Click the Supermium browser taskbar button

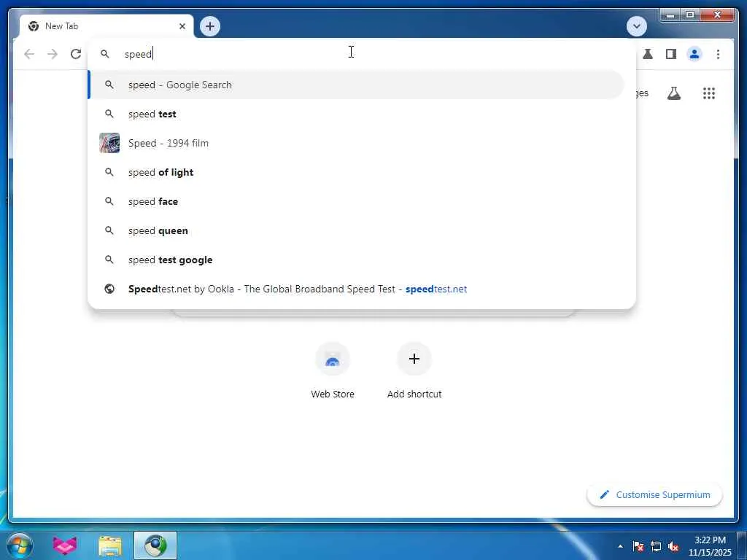point(155,545)
